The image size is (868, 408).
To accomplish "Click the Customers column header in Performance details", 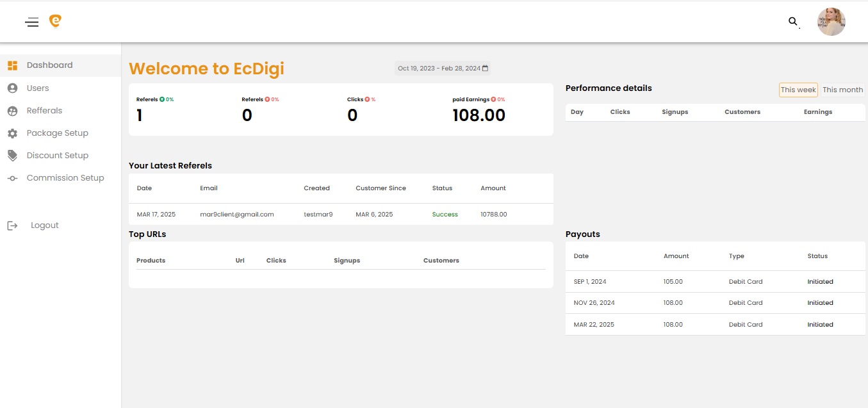I will click(x=742, y=112).
